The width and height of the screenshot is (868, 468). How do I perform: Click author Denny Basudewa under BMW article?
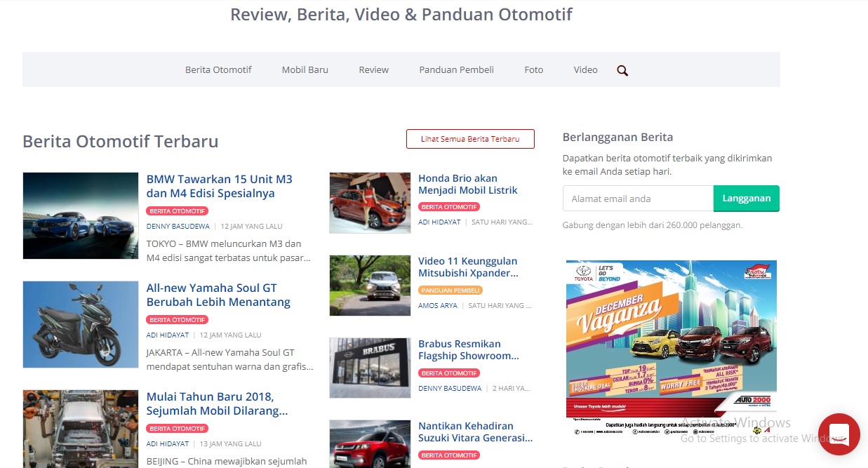178,227
